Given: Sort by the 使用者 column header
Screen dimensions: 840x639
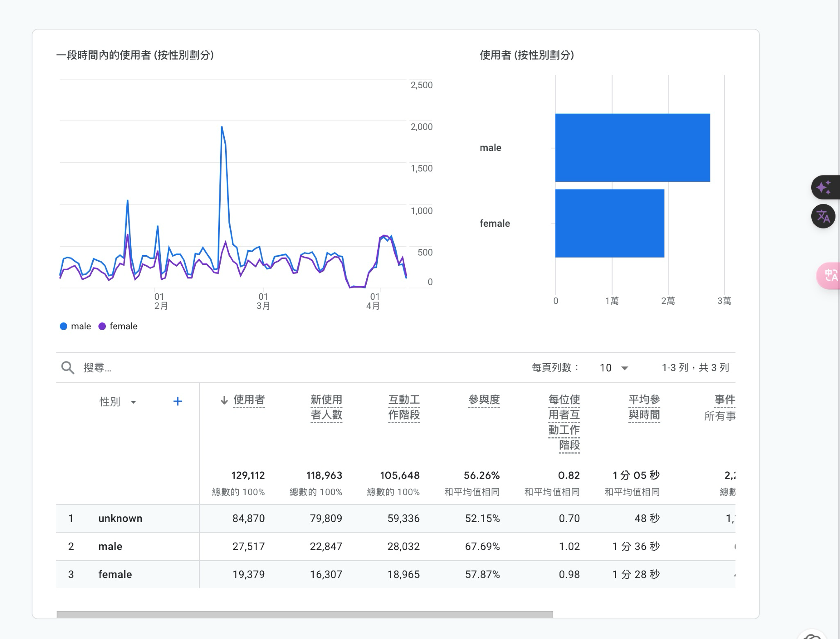Looking at the screenshot, I should [249, 400].
